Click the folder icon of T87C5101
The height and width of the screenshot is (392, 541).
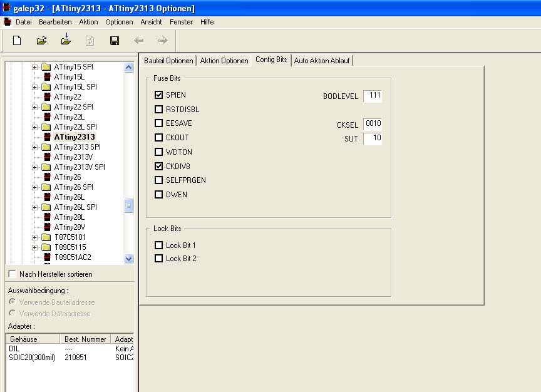pyautogui.click(x=46, y=237)
